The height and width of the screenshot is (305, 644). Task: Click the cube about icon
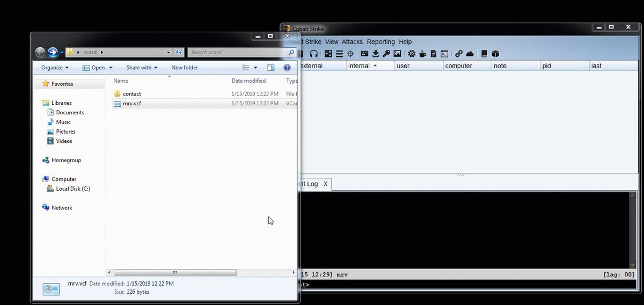(x=495, y=54)
